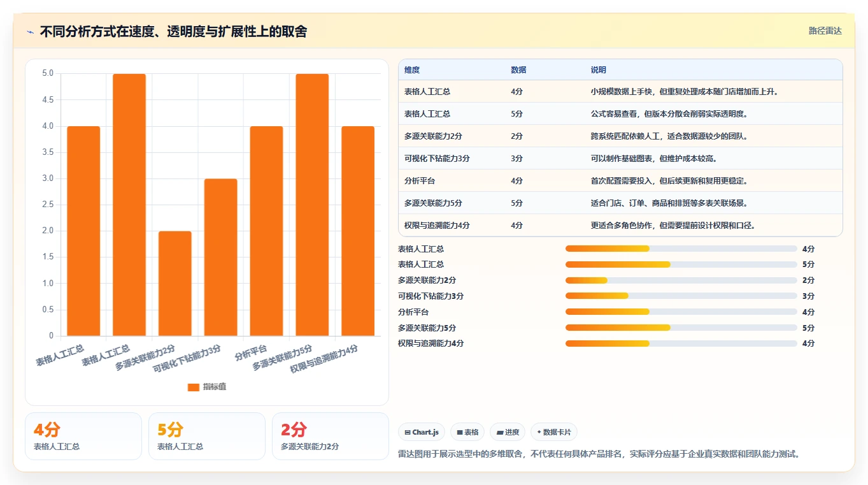Click the 数据 column header
Screen dimensions: 868x485
pyautogui.click(x=518, y=70)
